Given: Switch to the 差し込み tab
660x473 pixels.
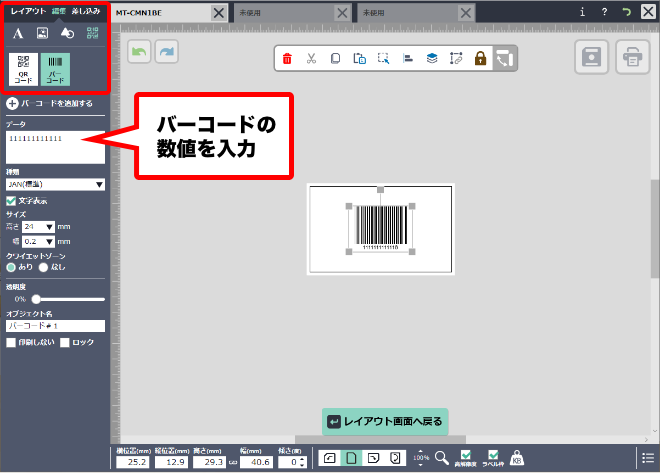Looking at the screenshot, I should pos(86,11).
